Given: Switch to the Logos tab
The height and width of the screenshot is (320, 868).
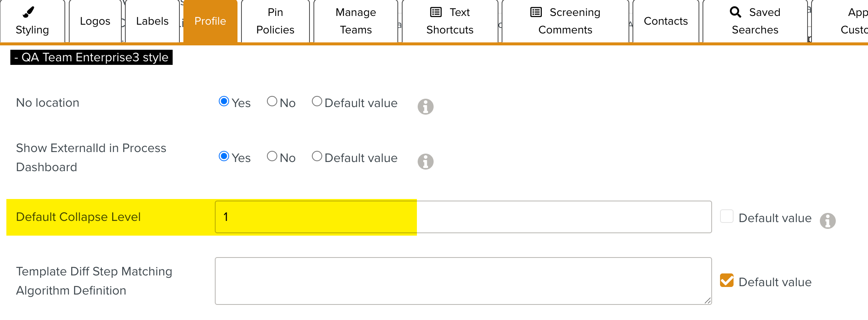Looking at the screenshot, I should click(x=95, y=21).
